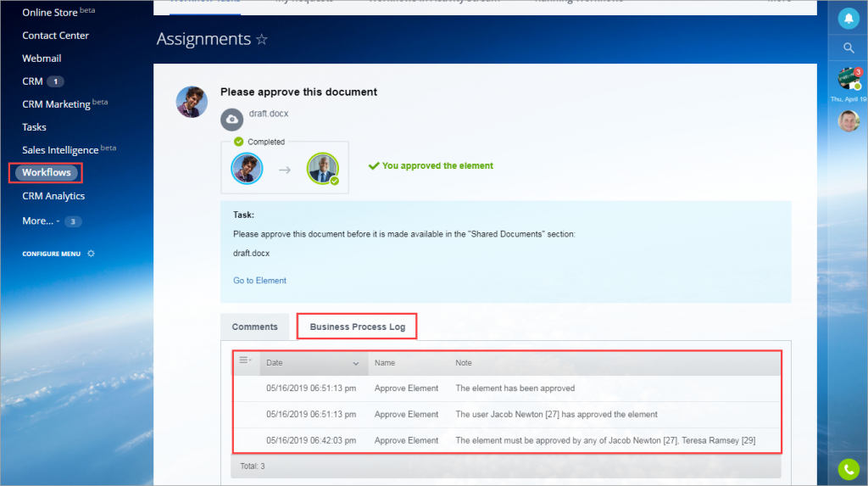The height and width of the screenshot is (486, 868).
Task: Favorite Assignments with the star icon
Action: click(262, 39)
